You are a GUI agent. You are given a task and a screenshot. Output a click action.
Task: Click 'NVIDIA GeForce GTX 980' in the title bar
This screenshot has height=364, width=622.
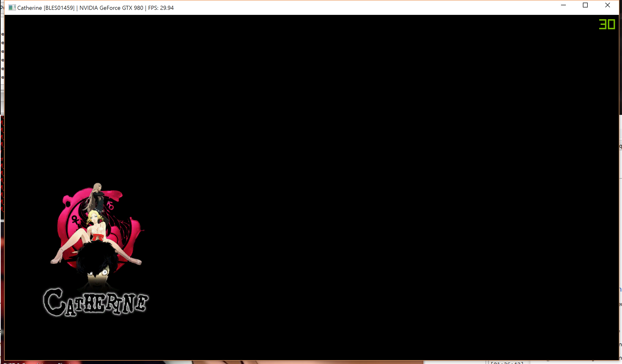click(111, 8)
